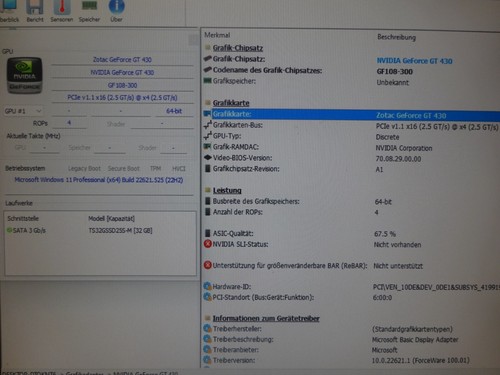Open the Speicher memory icon

click(x=89, y=11)
